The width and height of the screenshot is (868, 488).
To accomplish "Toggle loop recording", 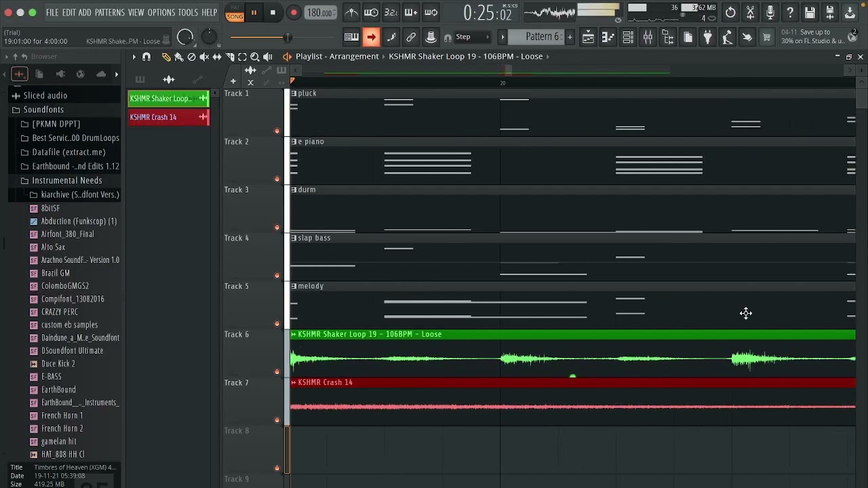I will [x=431, y=12].
